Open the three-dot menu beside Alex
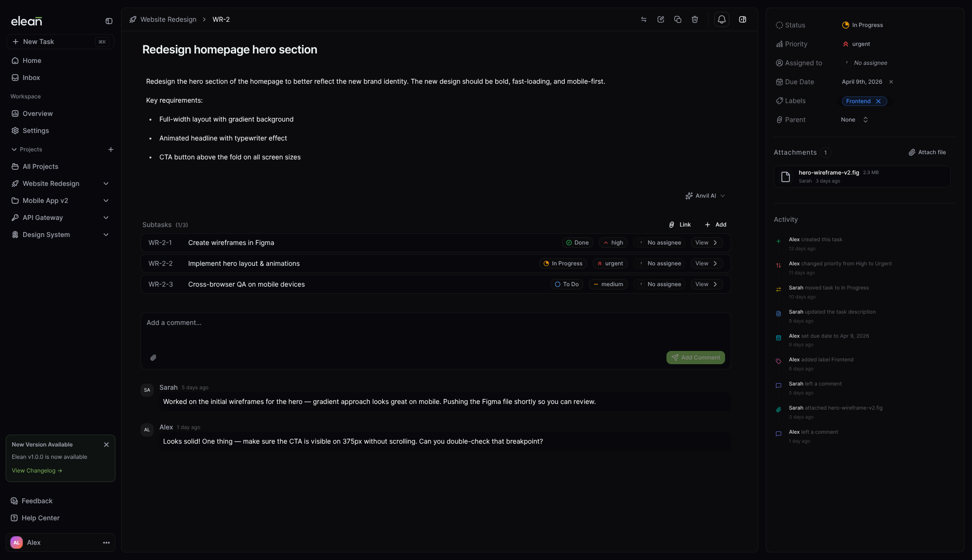This screenshot has height=560, width=972. coord(106,542)
